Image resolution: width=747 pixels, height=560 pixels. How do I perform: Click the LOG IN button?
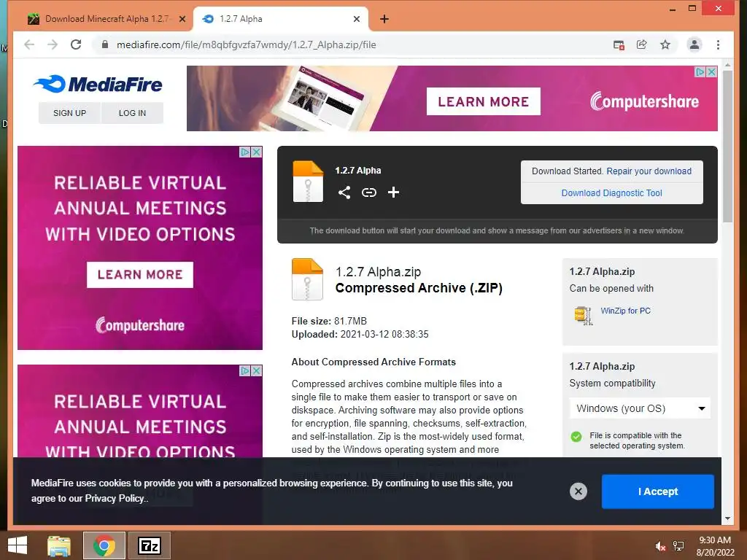point(133,113)
